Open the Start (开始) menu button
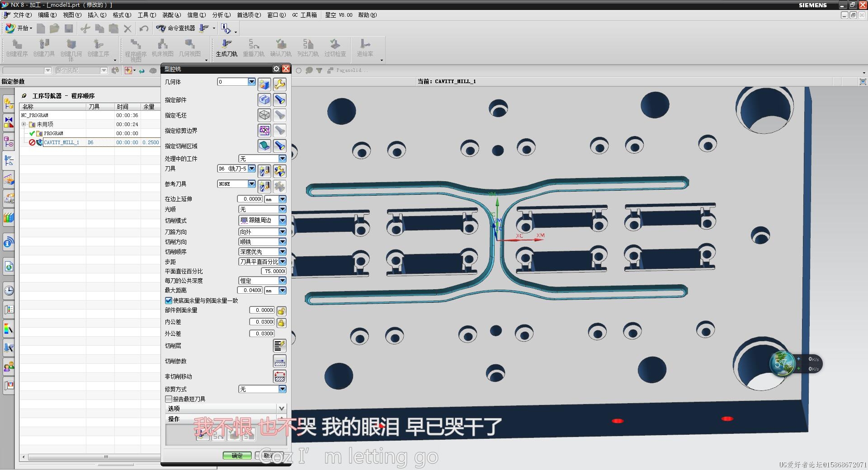 [x=19, y=28]
